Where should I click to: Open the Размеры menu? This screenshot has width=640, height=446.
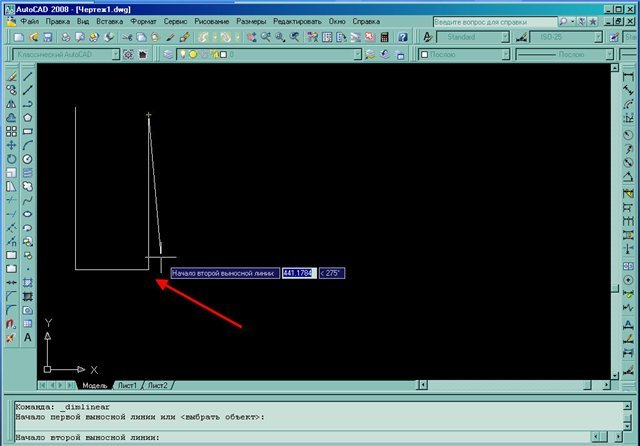251,21
